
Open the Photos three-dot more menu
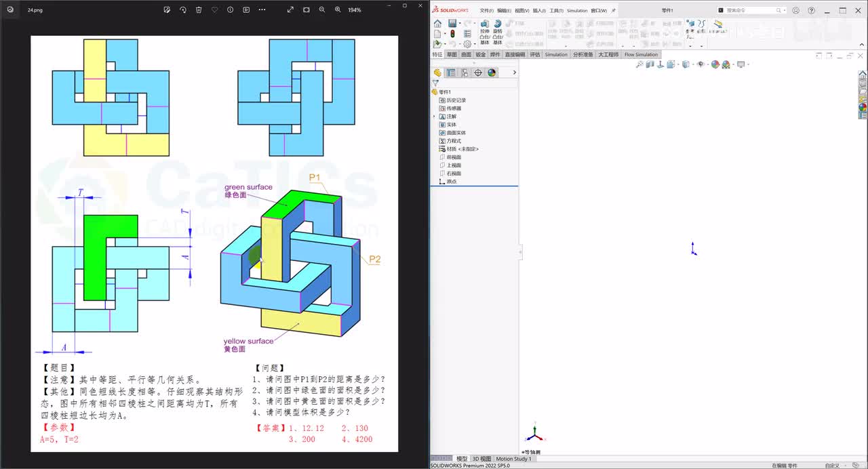click(262, 9)
